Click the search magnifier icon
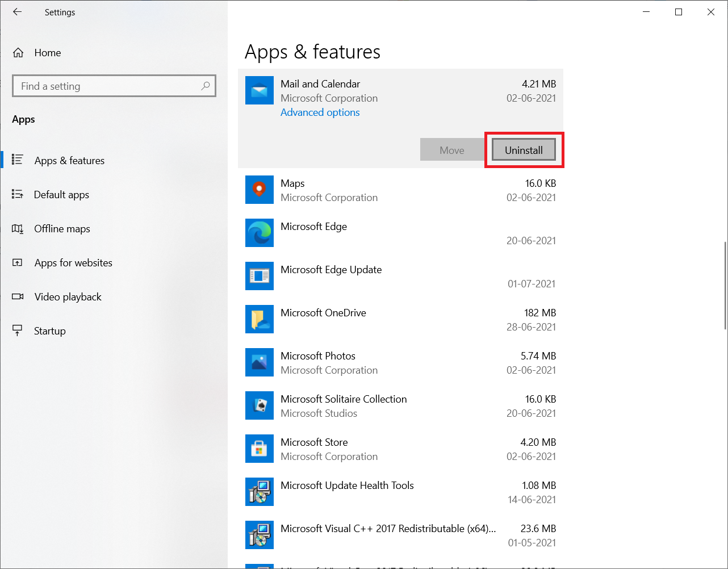This screenshot has width=728, height=569. 206,86
